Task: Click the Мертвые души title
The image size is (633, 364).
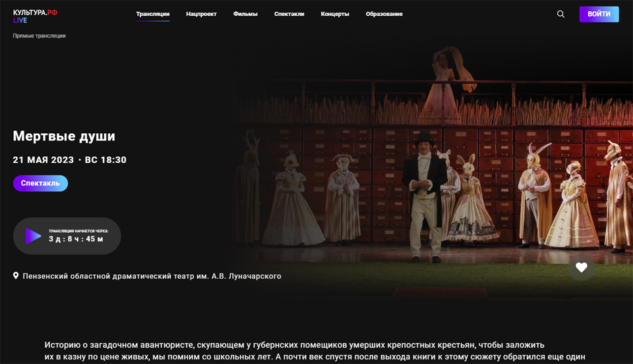Action: tap(64, 136)
